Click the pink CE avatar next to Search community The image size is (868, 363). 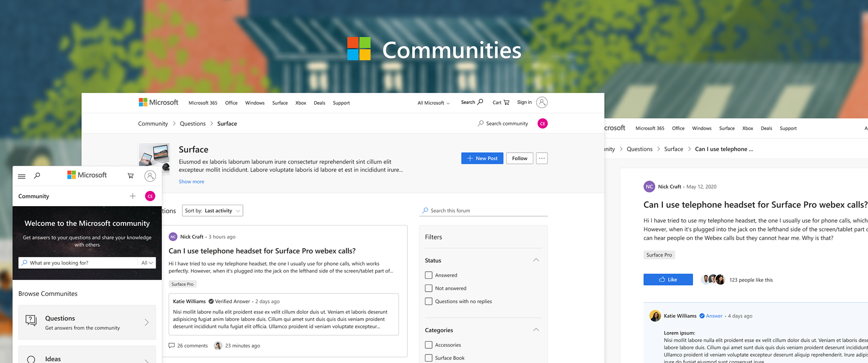pos(543,123)
